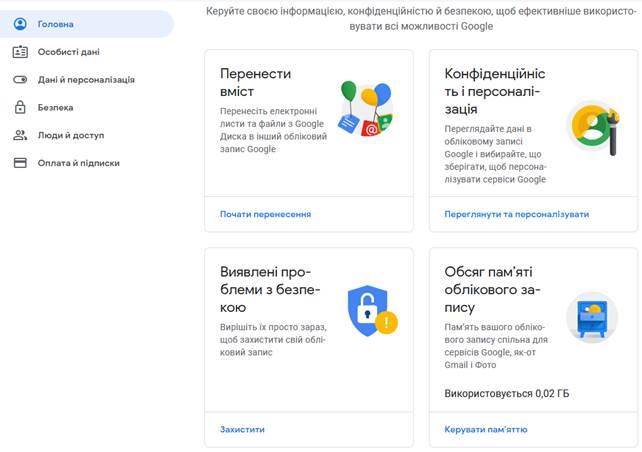Click the Головна profile icon in sidebar
This screenshot has width=642, height=452.
pyautogui.click(x=20, y=24)
